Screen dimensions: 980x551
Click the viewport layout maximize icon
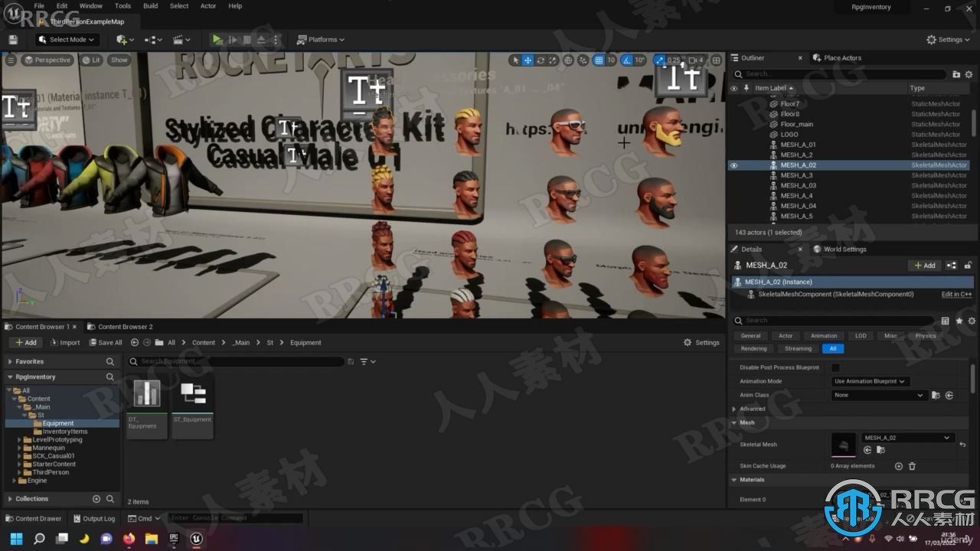click(x=716, y=60)
